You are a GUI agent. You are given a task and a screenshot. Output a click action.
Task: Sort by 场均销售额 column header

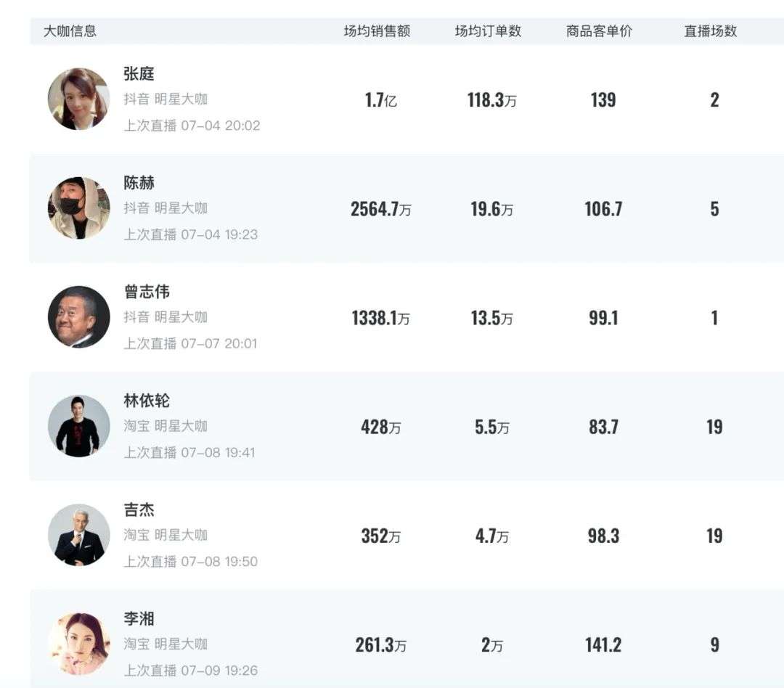(377, 31)
